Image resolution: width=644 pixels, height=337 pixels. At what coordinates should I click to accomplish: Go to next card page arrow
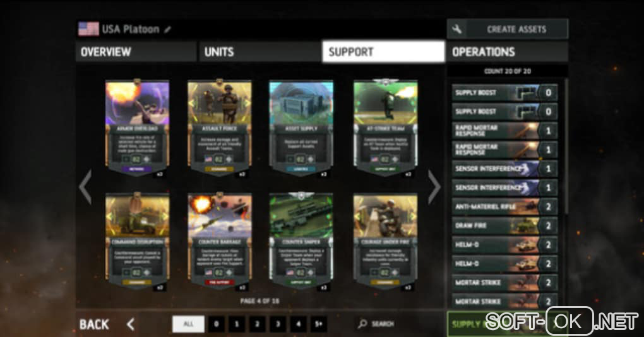point(434,187)
